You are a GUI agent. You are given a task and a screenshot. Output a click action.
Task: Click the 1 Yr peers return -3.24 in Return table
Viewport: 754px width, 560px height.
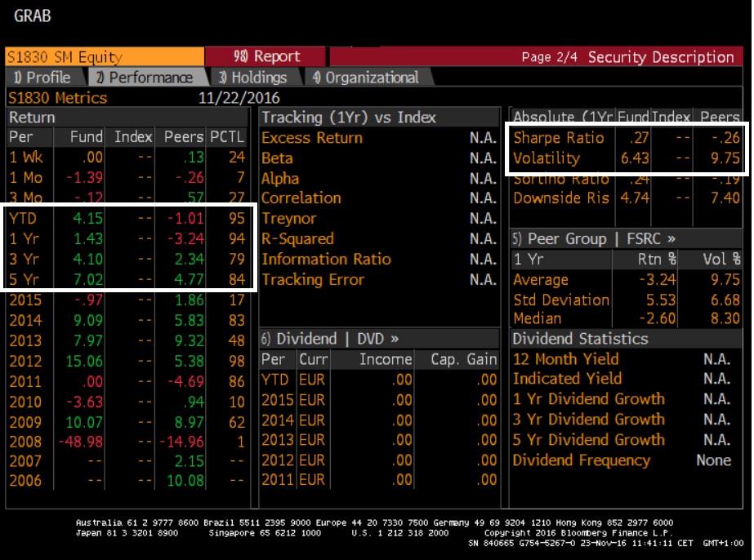point(185,238)
